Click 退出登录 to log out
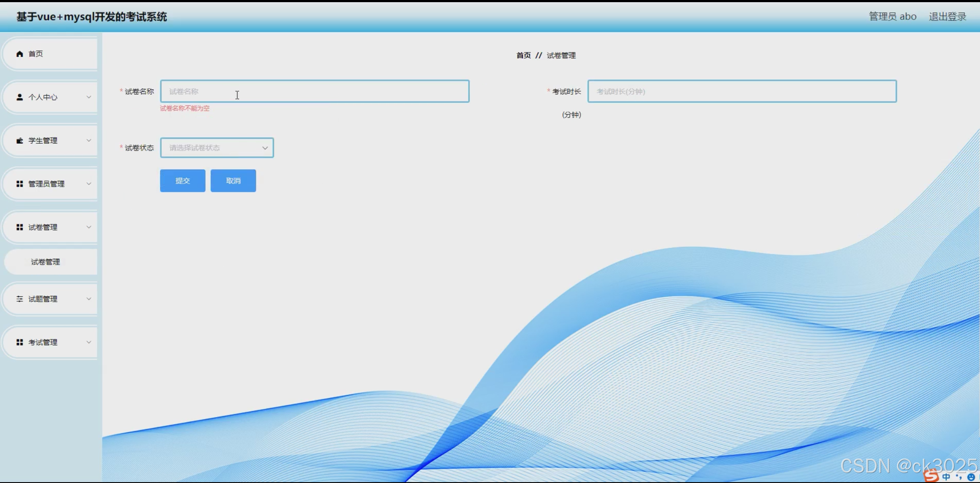The width and height of the screenshot is (980, 483). pos(947,16)
